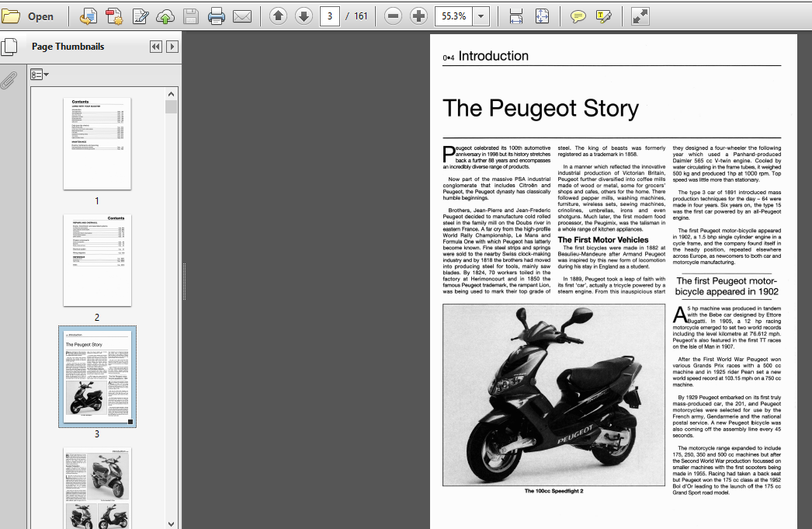Click the email envelope icon
The width and height of the screenshot is (812, 529).
[242, 16]
